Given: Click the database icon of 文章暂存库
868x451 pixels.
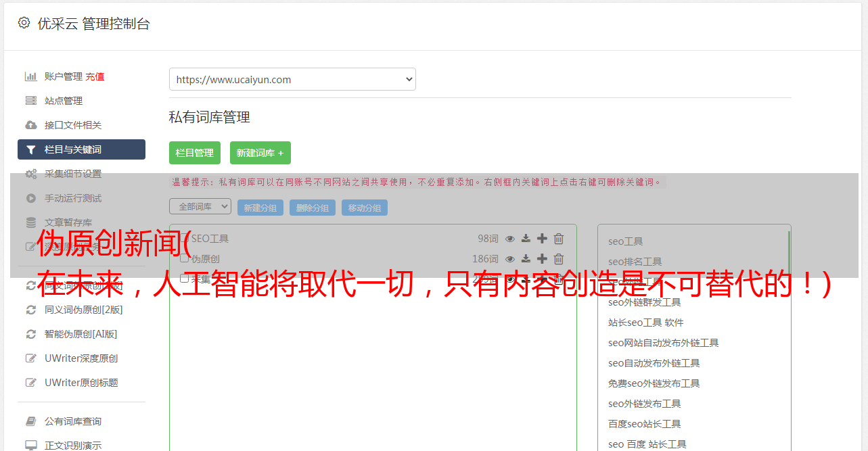Looking at the screenshot, I should point(30,222).
